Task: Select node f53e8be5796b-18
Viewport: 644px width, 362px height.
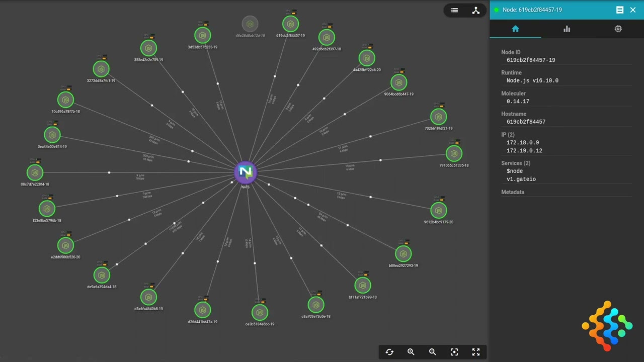Action: pos(47,209)
